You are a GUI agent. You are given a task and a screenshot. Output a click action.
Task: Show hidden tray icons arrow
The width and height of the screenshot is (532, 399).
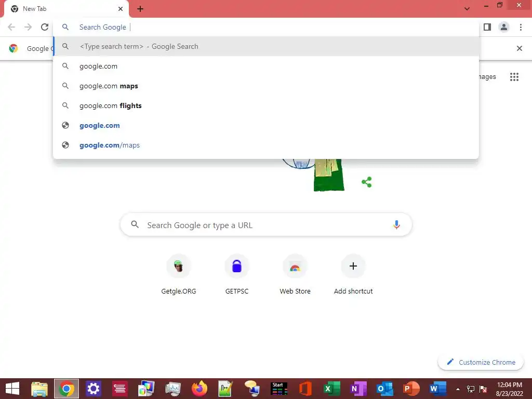click(458, 389)
